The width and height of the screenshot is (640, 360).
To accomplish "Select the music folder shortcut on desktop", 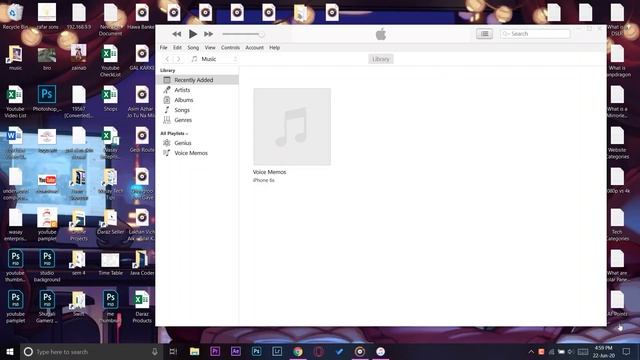I will click(x=15, y=58).
